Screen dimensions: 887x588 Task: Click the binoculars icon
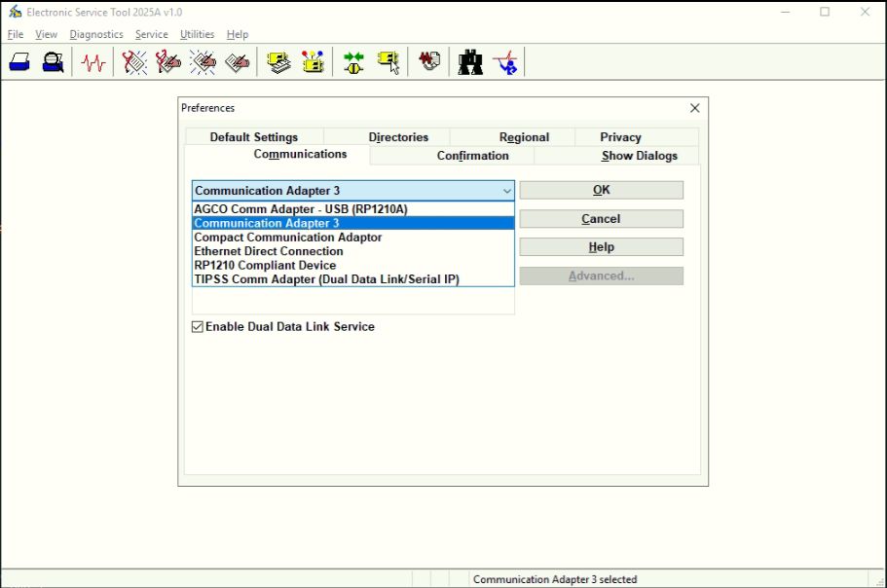470,62
